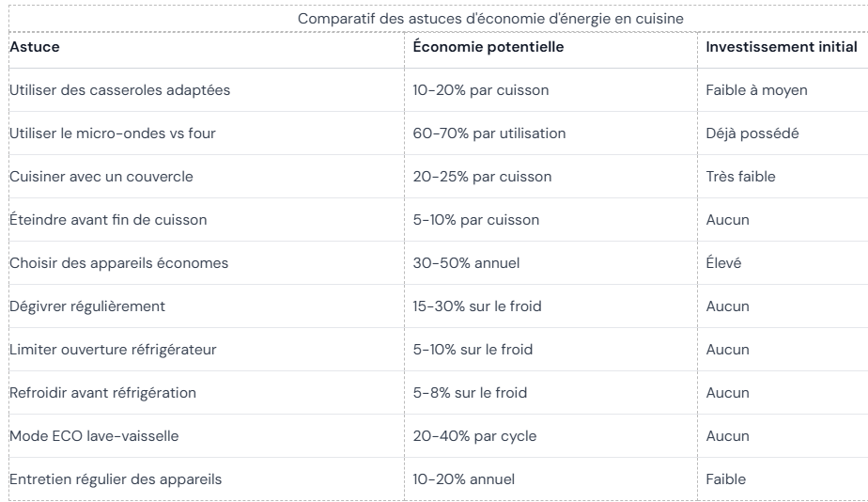
Task: Select the "Éteindre avant fin de cuisson" cell
Action: pyautogui.click(x=108, y=220)
